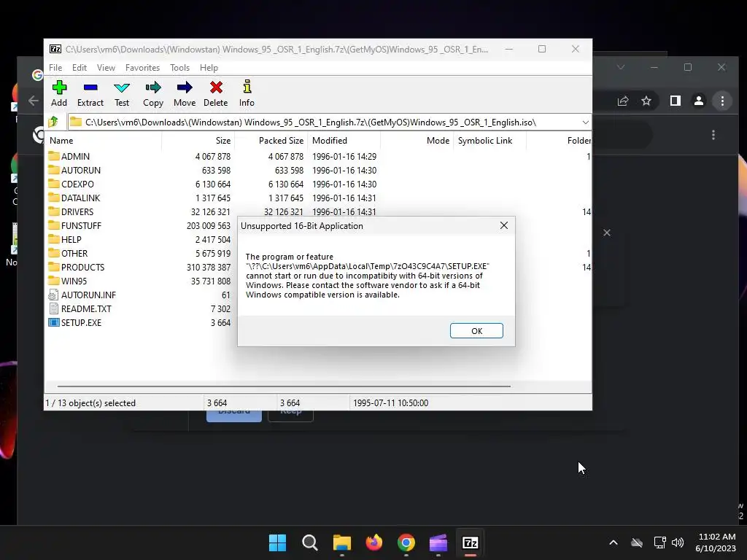The width and height of the screenshot is (747, 560).
Task: Switch to Chrome in the taskbar
Action: click(406, 542)
